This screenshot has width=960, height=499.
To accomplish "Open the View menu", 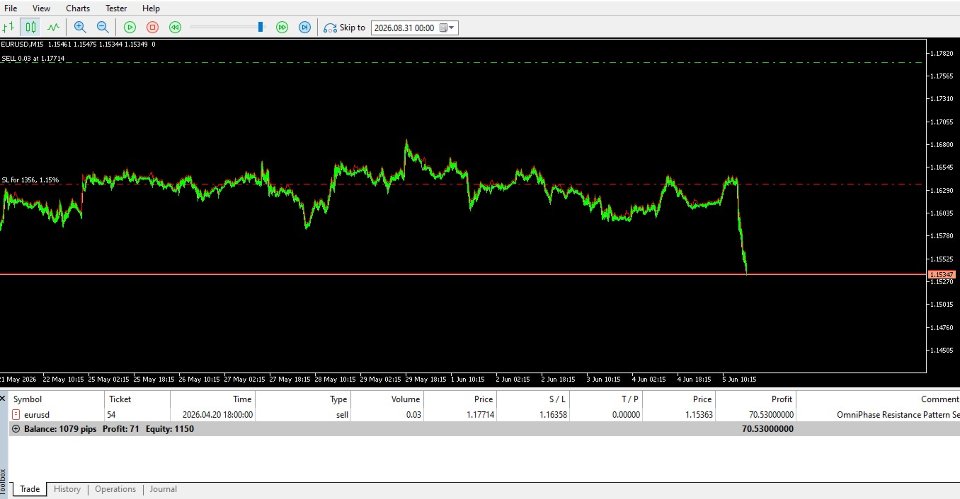I will (41, 8).
